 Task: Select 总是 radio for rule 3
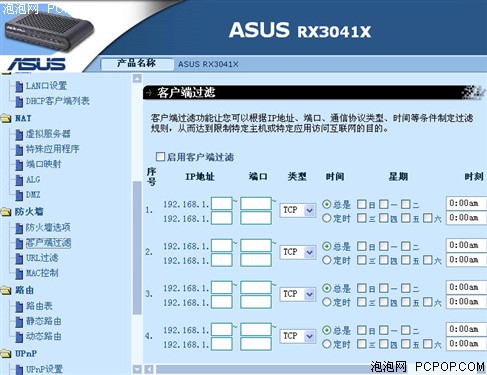(x=327, y=288)
